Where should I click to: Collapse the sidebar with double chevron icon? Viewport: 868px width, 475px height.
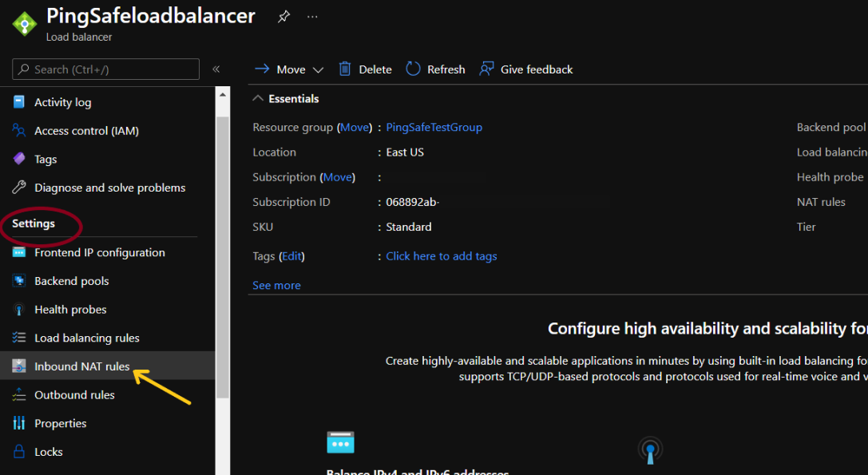tap(216, 69)
